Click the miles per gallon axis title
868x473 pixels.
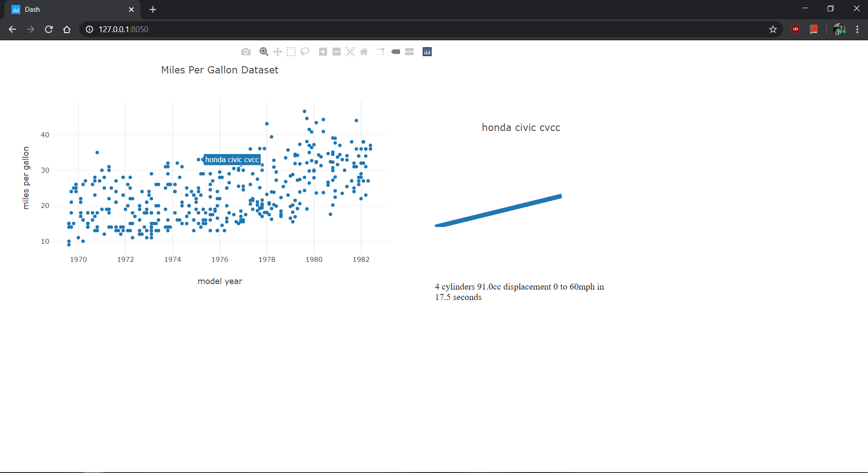pyautogui.click(x=26, y=178)
